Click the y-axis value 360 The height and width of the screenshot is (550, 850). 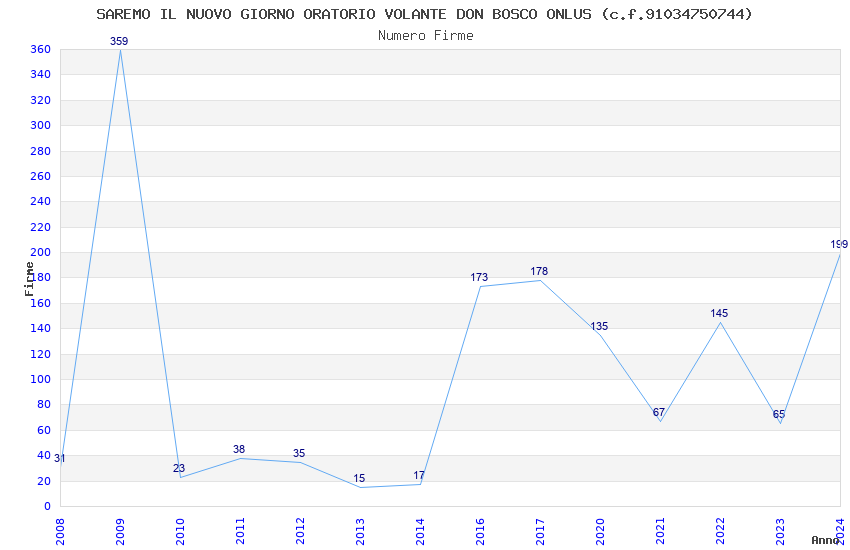41,49
